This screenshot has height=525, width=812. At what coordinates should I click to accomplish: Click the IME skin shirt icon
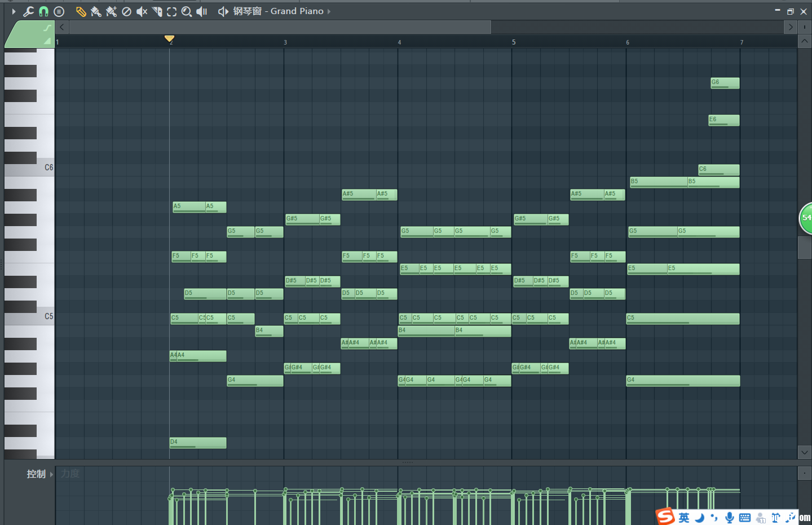click(776, 518)
